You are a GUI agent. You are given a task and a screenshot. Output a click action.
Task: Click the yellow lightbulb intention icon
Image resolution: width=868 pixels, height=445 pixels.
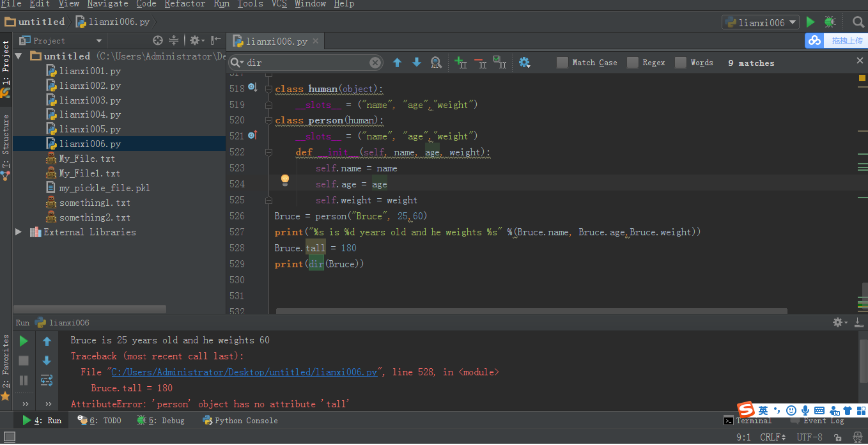[285, 180]
